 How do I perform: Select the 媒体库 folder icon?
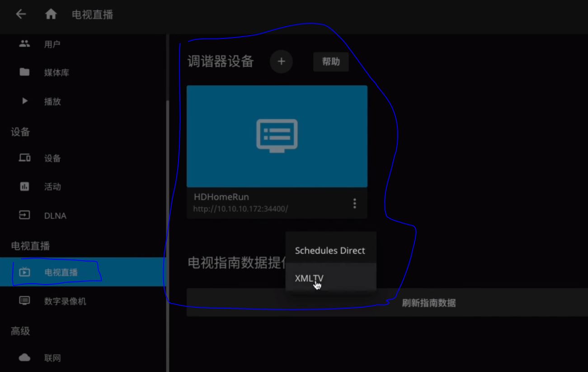[x=24, y=72]
